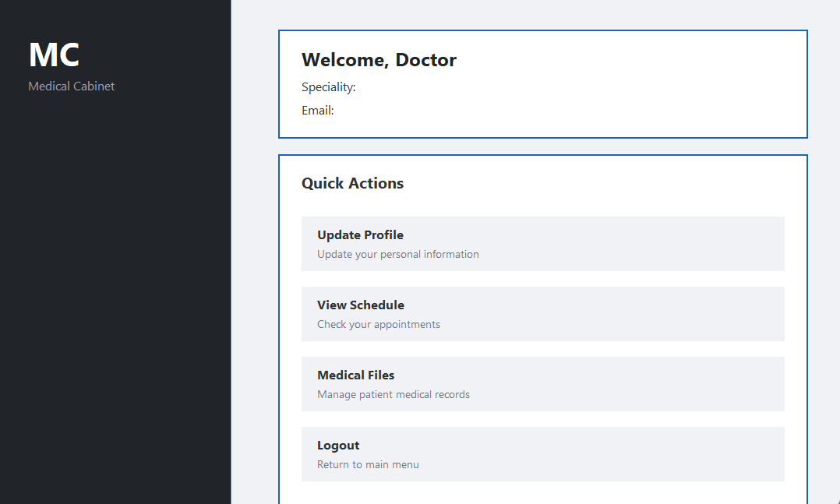Click the Speciality: label
Viewport: 840px width, 504px height.
328,87
